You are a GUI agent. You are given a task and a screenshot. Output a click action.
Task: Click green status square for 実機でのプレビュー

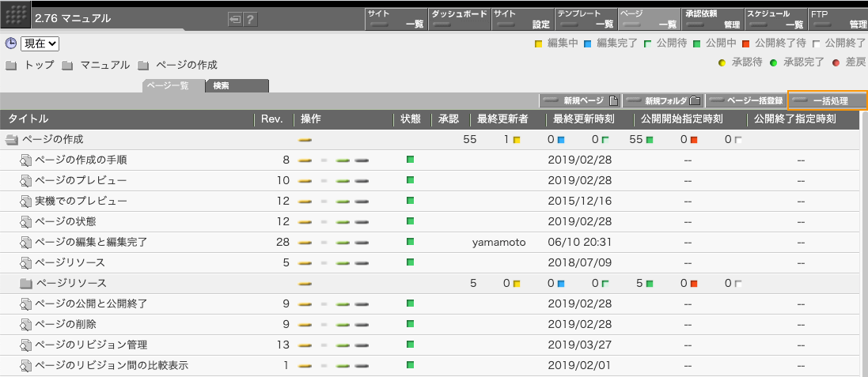pyautogui.click(x=410, y=202)
